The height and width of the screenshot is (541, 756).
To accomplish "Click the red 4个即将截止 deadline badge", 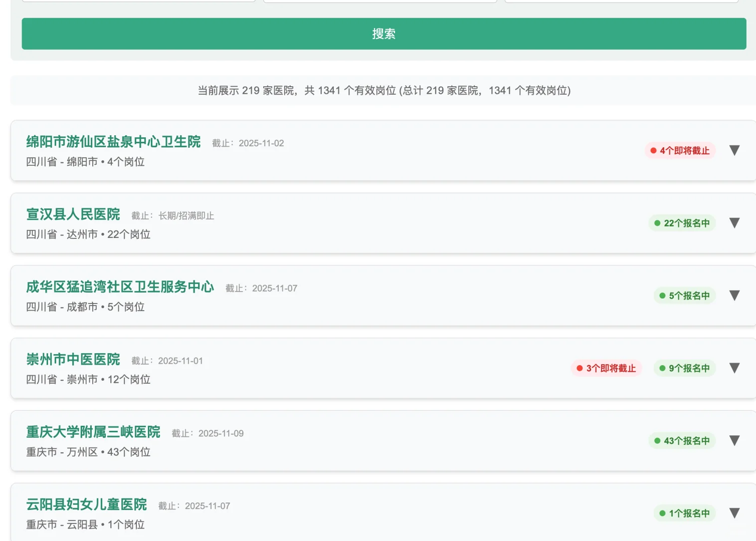I will 680,150.
